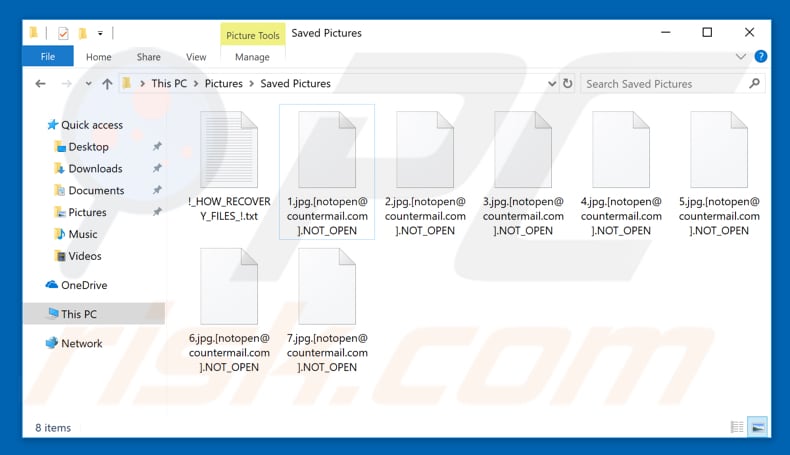Open the recent locations dropdown

point(89,84)
